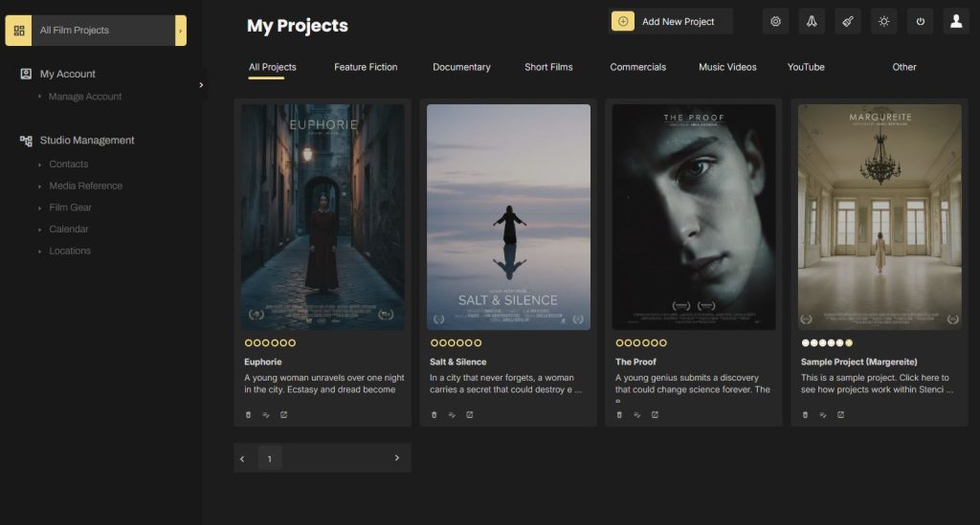Select the All Projects tab

(273, 67)
